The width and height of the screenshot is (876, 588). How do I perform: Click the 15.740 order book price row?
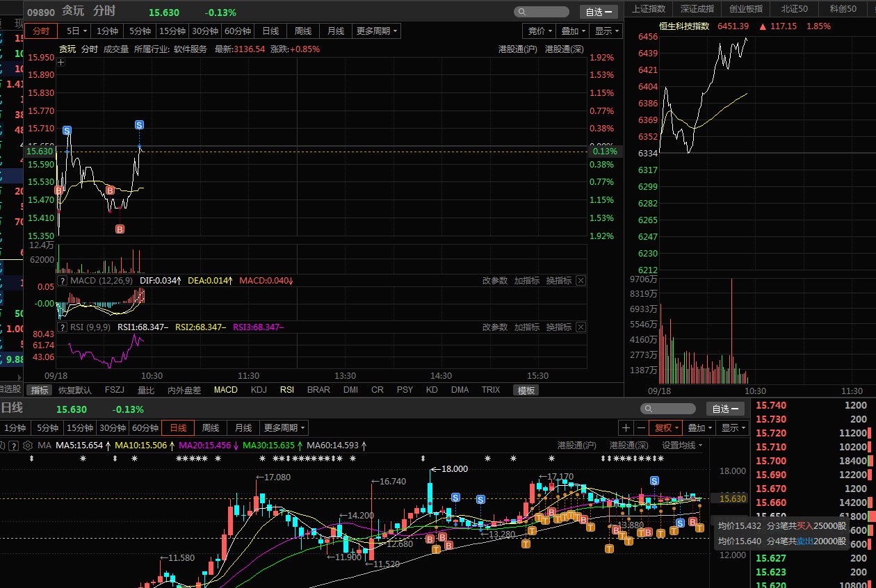[x=814, y=405]
